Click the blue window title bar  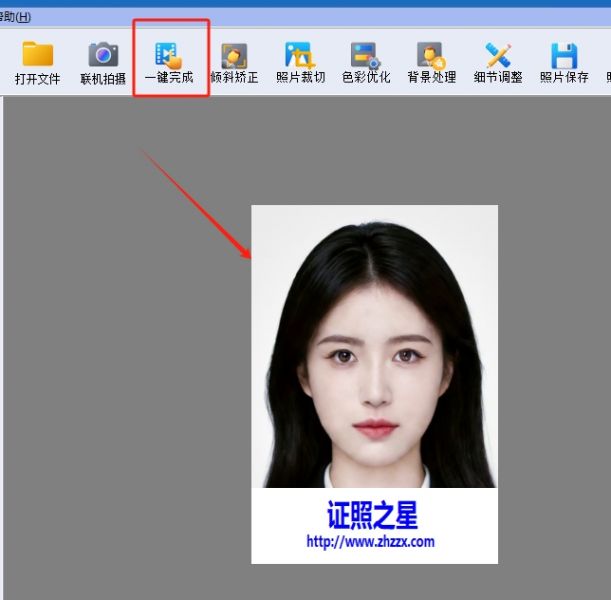pos(300,4)
